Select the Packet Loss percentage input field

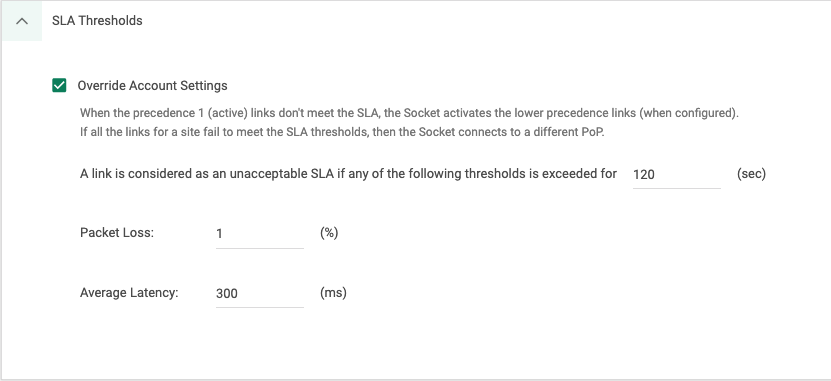(260, 234)
